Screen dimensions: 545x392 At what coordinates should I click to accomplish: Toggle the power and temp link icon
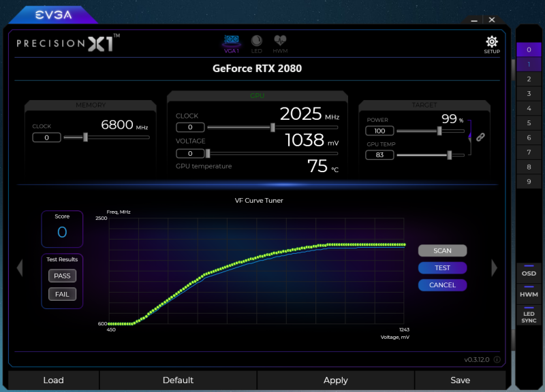pos(480,137)
